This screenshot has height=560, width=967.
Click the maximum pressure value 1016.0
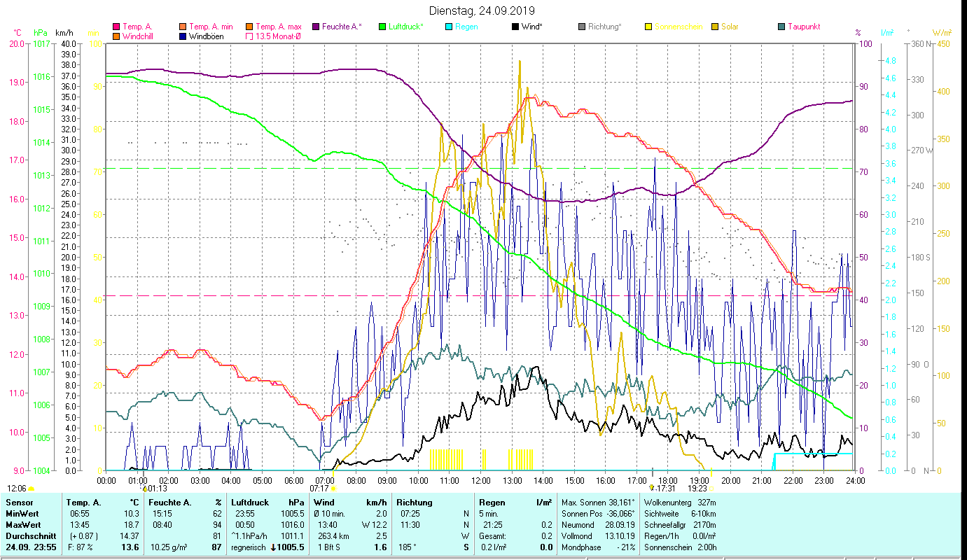(291, 525)
